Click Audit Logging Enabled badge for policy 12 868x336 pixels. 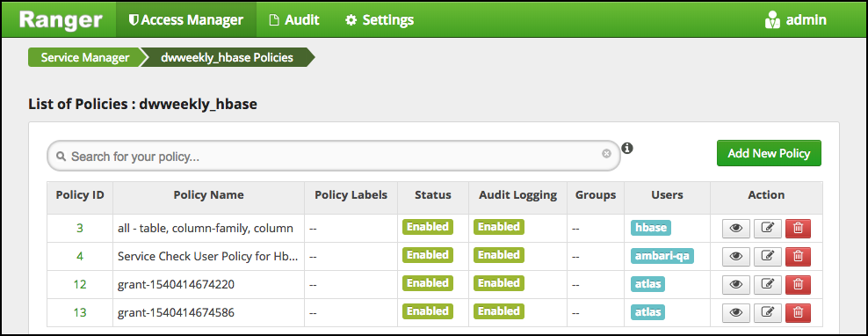[x=499, y=283]
